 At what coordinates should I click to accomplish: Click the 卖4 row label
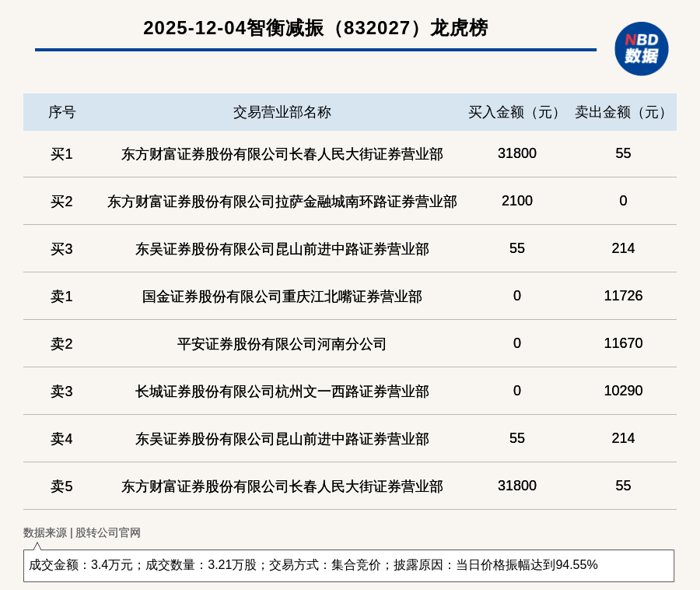pos(61,439)
